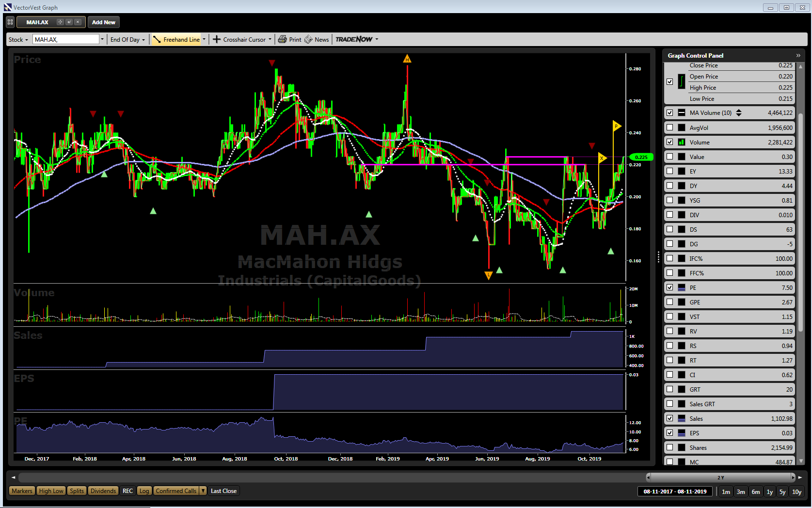Toggle the Splits option
The width and height of the screenshot is (812, 508).
pos(77,491)
